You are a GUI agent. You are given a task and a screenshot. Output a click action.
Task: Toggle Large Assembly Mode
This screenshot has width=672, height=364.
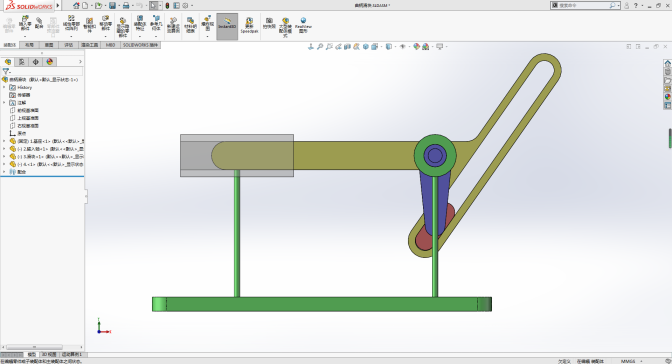point(285,27)
